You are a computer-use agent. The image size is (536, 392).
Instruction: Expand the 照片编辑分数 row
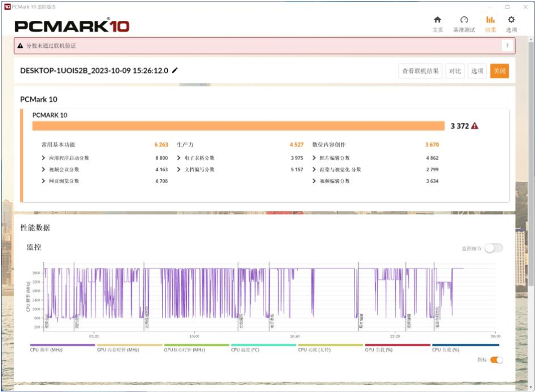[x=314, y=158]
